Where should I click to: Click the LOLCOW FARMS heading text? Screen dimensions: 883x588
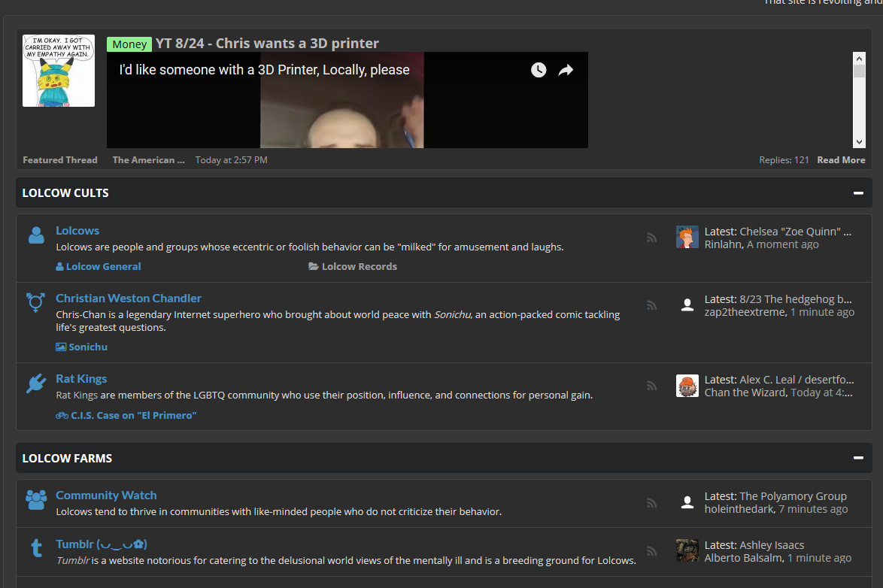[x=67, y=459]
